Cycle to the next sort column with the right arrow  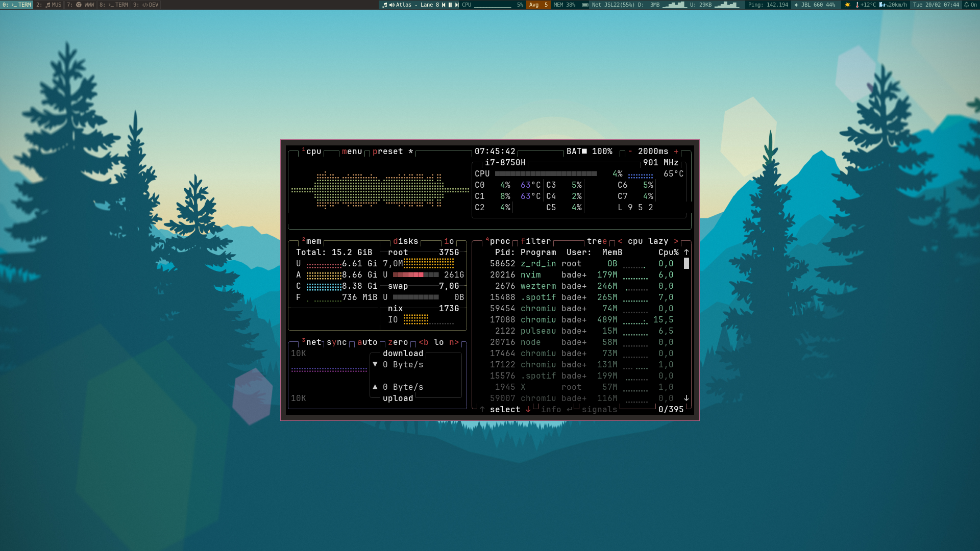(676, 241)
